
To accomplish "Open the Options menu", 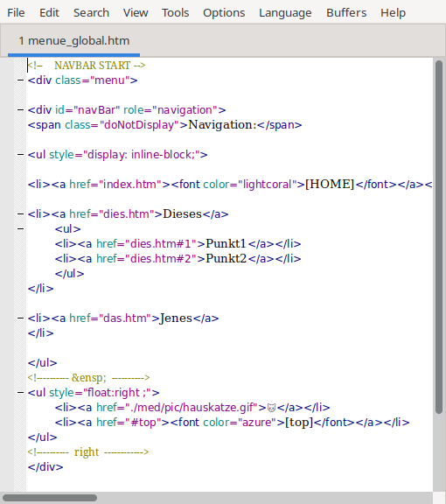I will pyautogui.click(x=224, y=13).
